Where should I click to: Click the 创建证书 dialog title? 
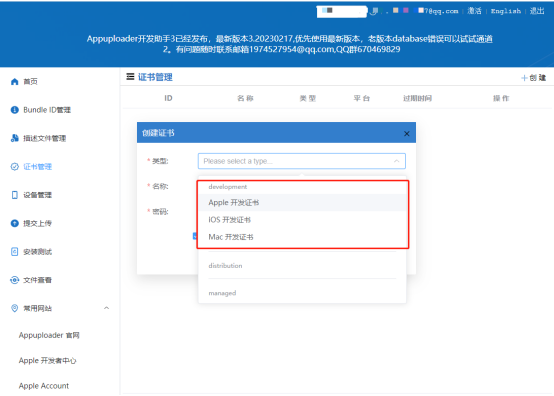[x=158, y=133]
